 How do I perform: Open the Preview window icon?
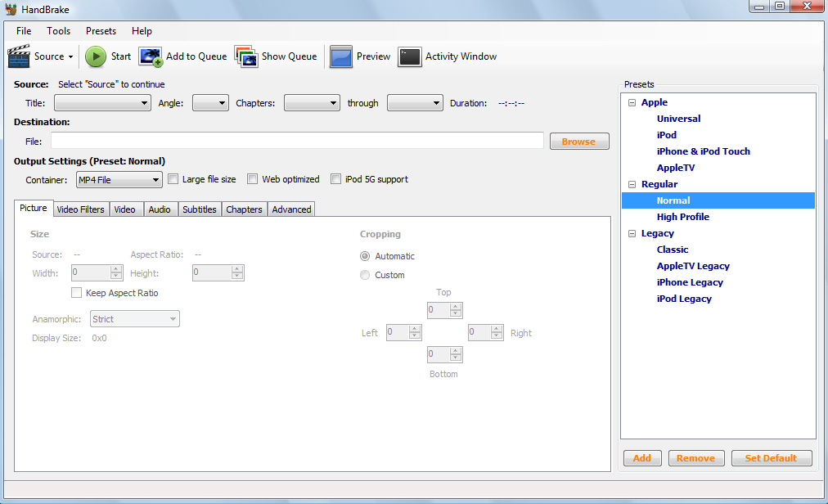[x=340, y=56]
